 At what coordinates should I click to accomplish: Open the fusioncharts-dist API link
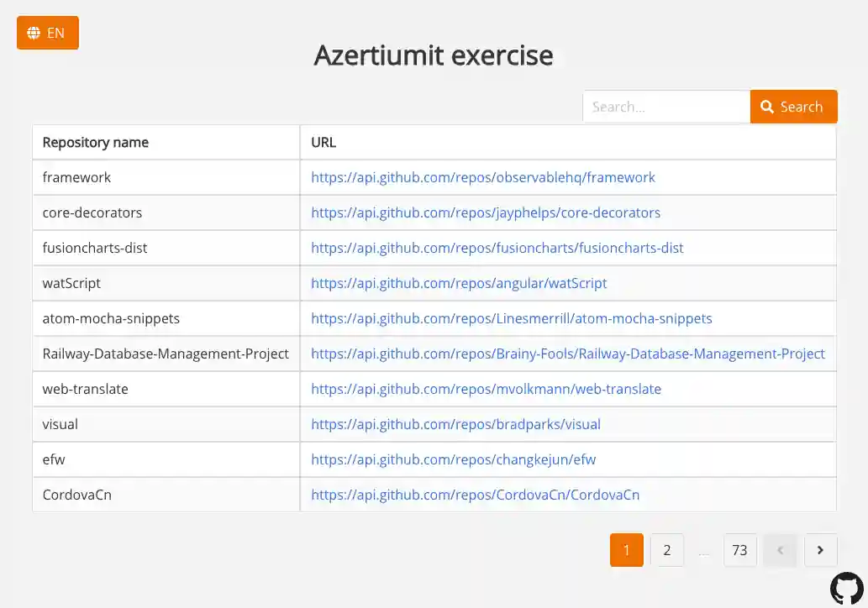click(x=497, y=248)
